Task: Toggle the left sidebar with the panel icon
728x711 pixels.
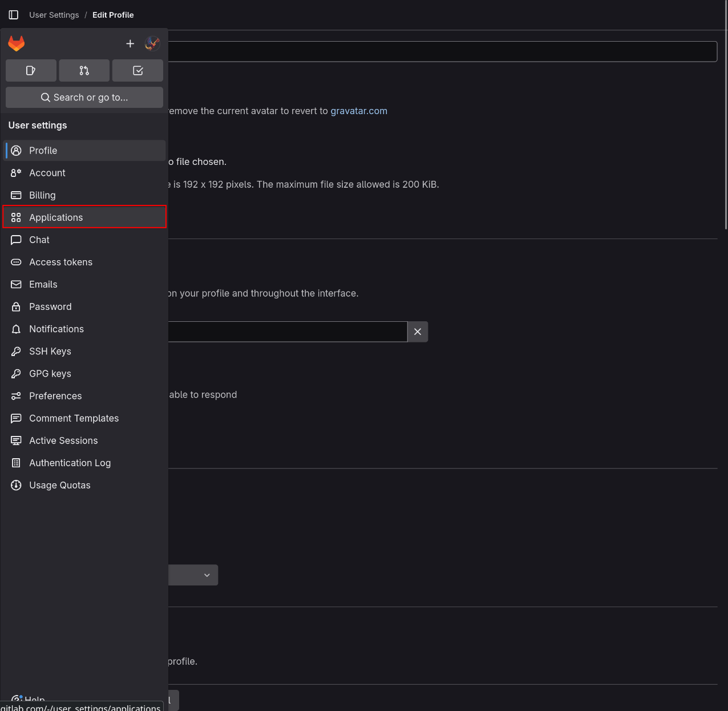Action: point(13,15)
